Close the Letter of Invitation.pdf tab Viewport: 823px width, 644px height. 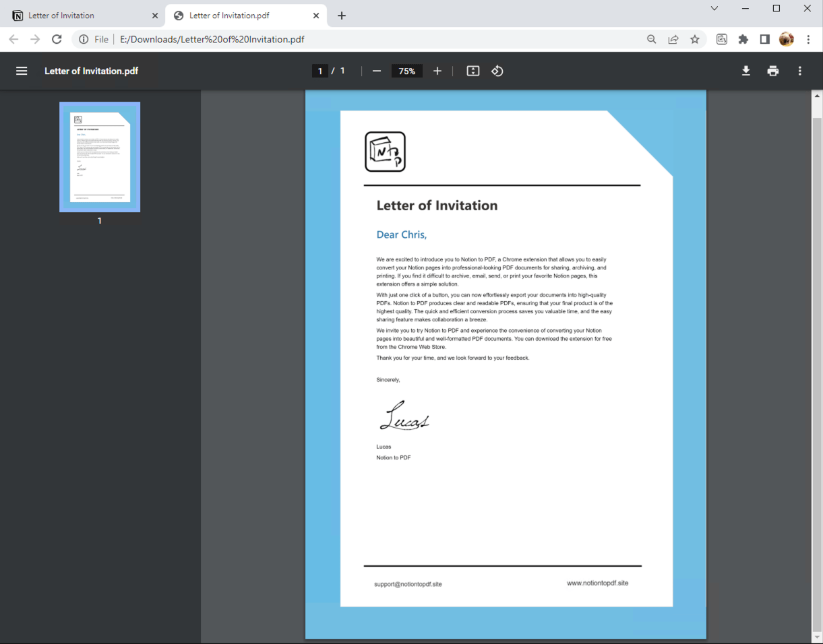315,15
